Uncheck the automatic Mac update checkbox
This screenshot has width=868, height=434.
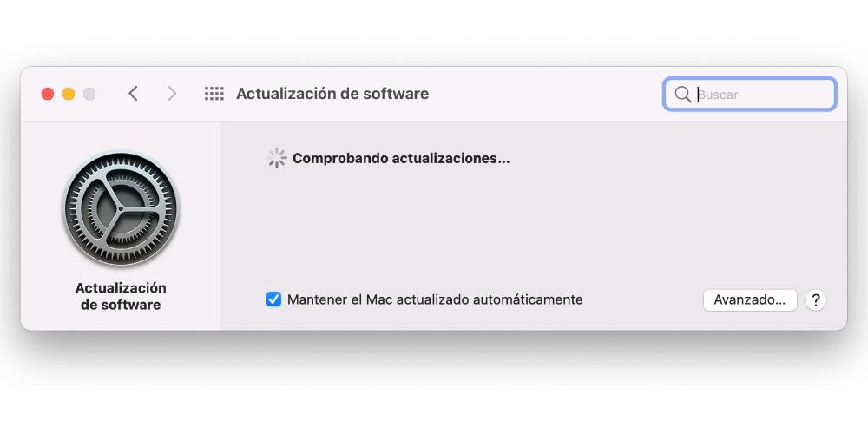coord(273,299)
